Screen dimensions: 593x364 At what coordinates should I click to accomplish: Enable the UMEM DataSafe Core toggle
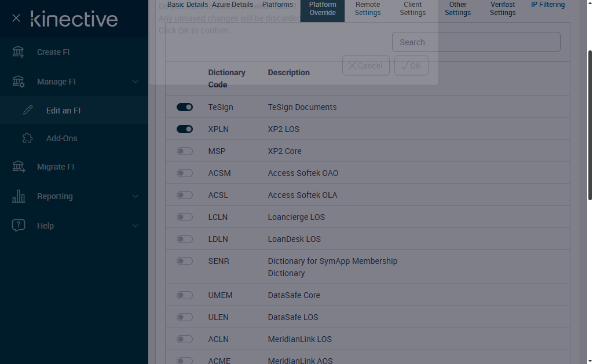tap(185, 295)
